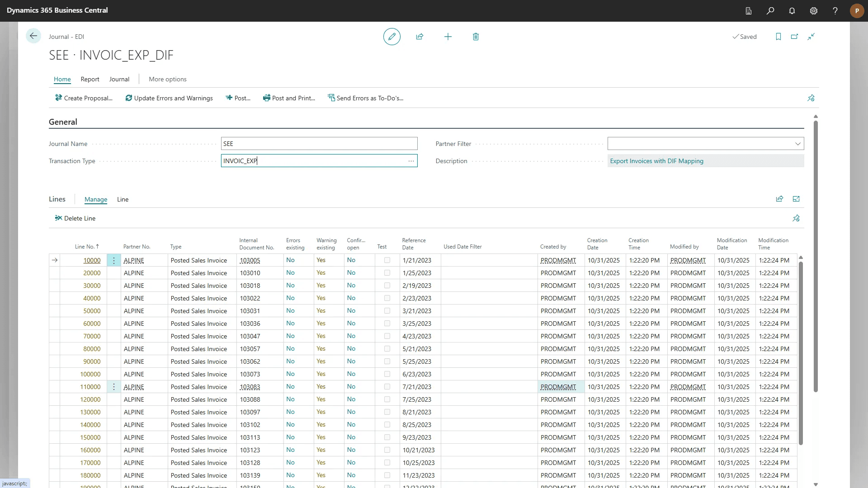Go back with the arrow button
Screen dimensions: 868x488
pyautogui.click(x=33, y=36)
